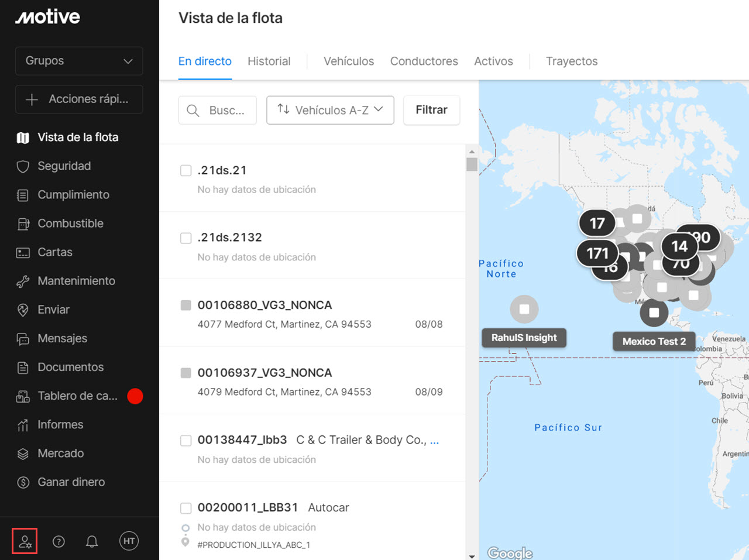Select the 17 vehicle cluster on map

(x=597, y=223)
